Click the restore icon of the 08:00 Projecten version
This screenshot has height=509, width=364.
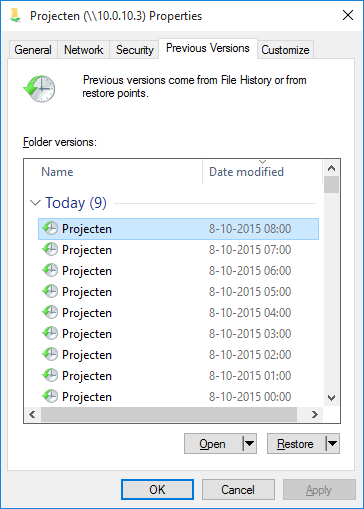50,228
